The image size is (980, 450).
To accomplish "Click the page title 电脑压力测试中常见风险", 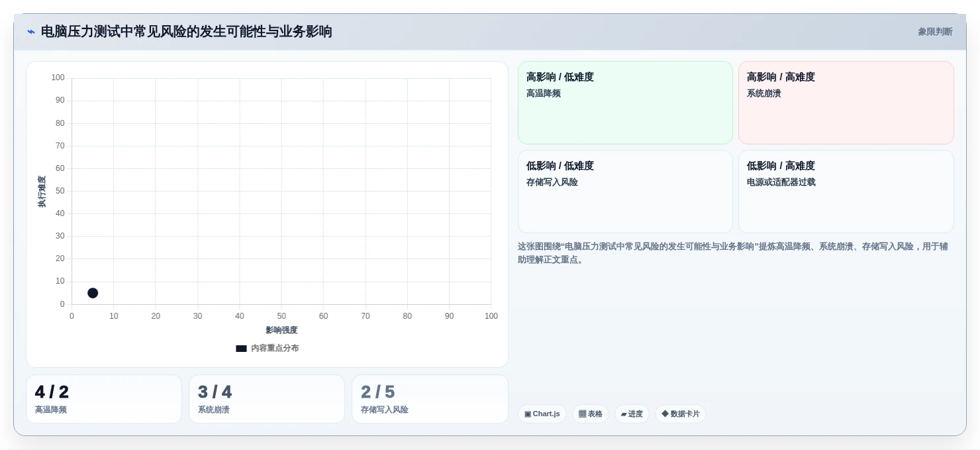I will 186,32.
